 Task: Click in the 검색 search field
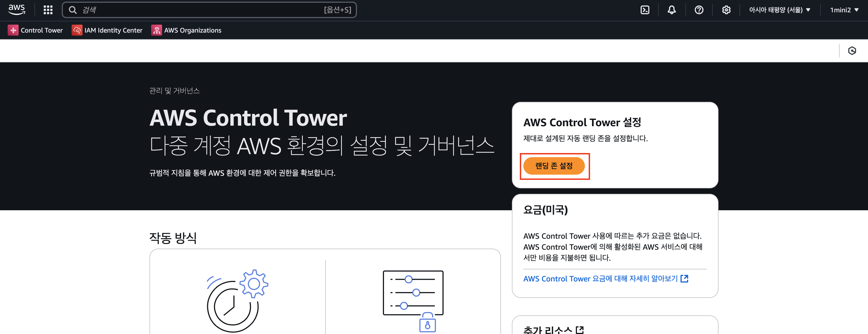(x=202, y=10)
